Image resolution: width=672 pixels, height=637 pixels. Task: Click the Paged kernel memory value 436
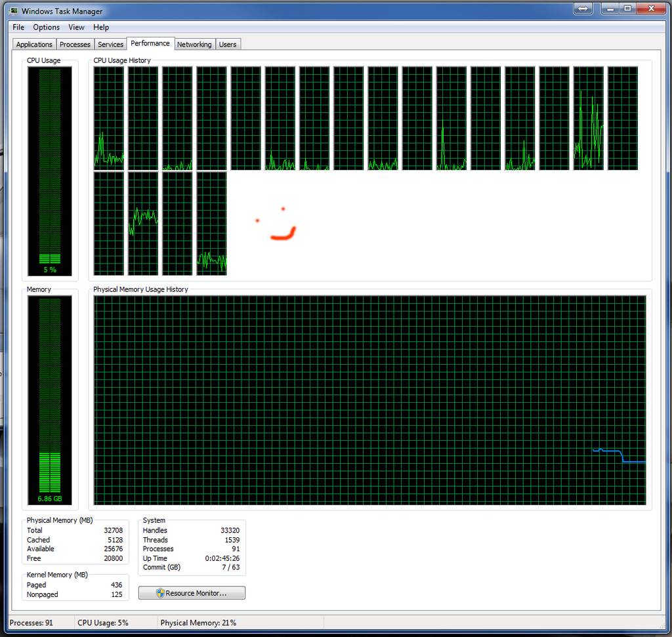click(x=117, y=585)
